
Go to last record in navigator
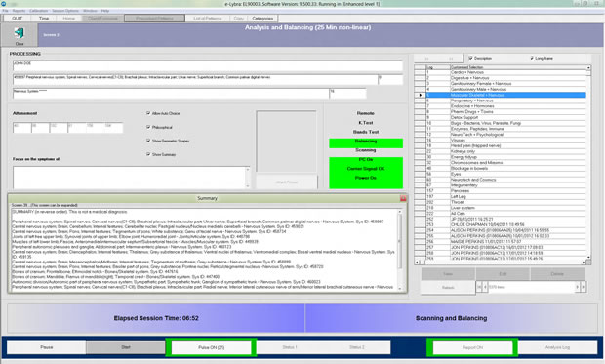point(583,287)
